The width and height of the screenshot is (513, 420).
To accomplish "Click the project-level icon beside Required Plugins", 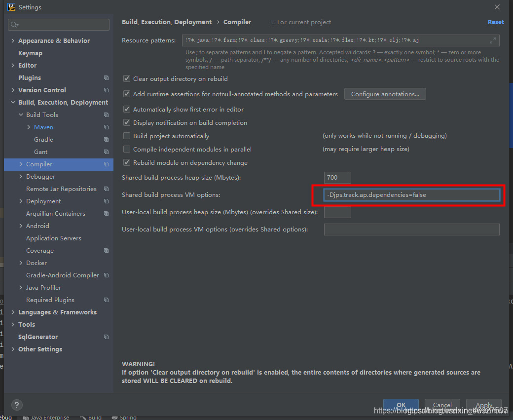I will pos(107,300).
